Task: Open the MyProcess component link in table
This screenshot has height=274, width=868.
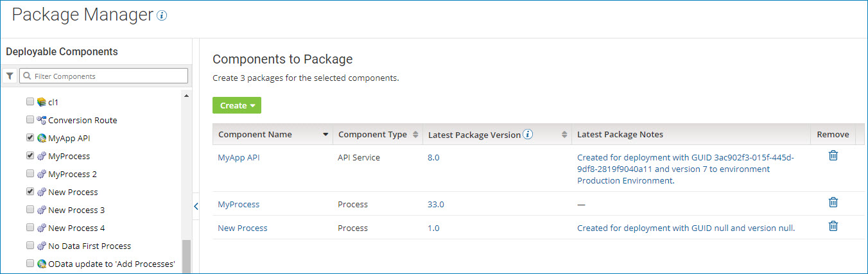Action: click(x=239, y=204)
